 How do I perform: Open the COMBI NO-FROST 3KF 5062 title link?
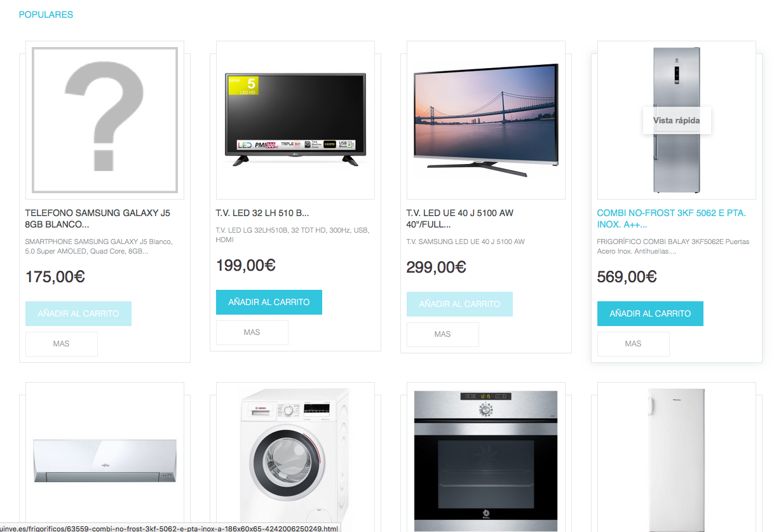(672, 219)
